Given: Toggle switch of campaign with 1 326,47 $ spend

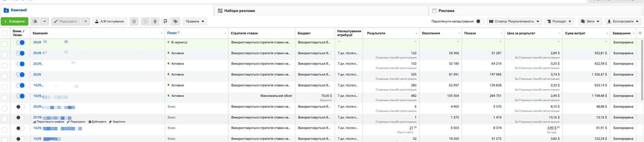Looking at the screenshot, I should (20, 74).
